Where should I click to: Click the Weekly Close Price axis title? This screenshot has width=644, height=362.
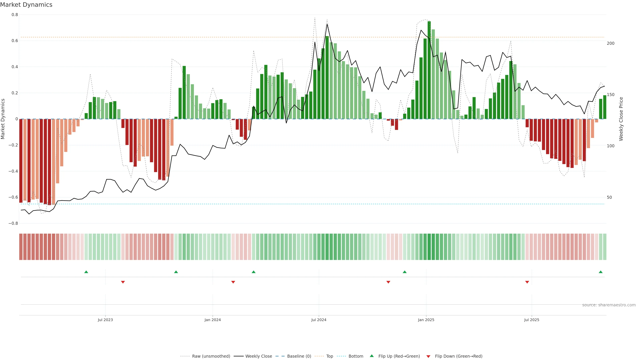(x=621, y=119)
